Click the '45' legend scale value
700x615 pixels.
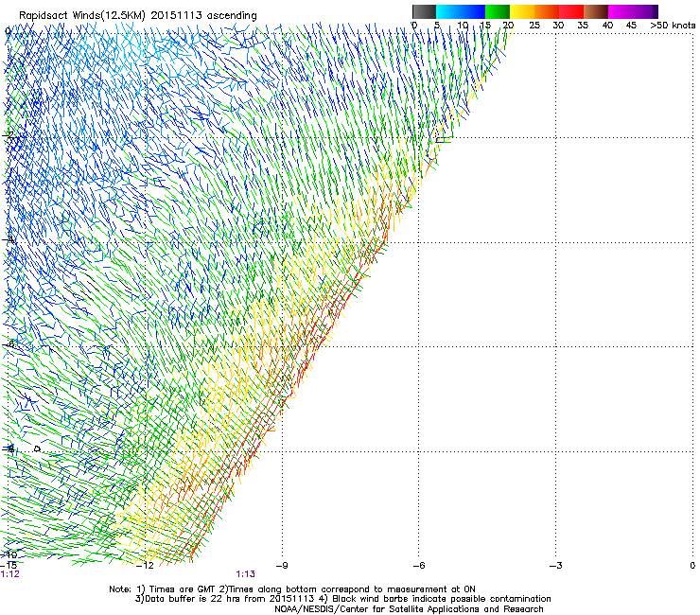(x=631, y=25)
